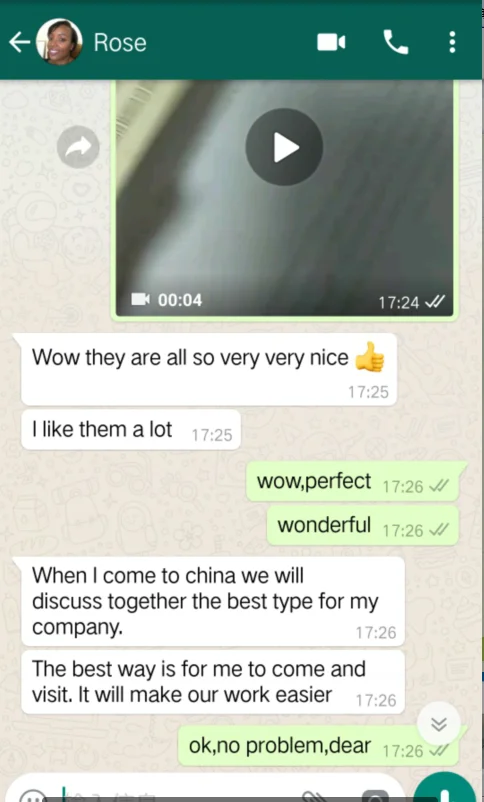
Task: Record a voice message with microphone button
Action: [445, 790]
